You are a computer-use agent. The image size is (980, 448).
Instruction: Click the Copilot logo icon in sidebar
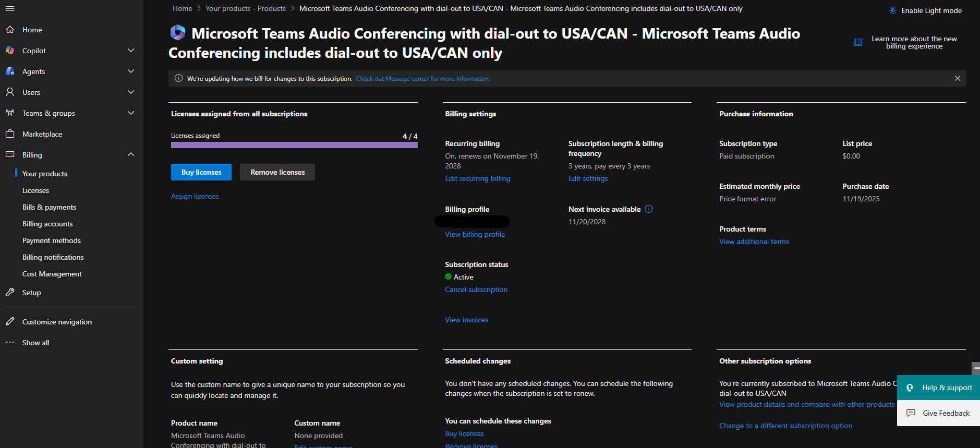coord(10,51)
